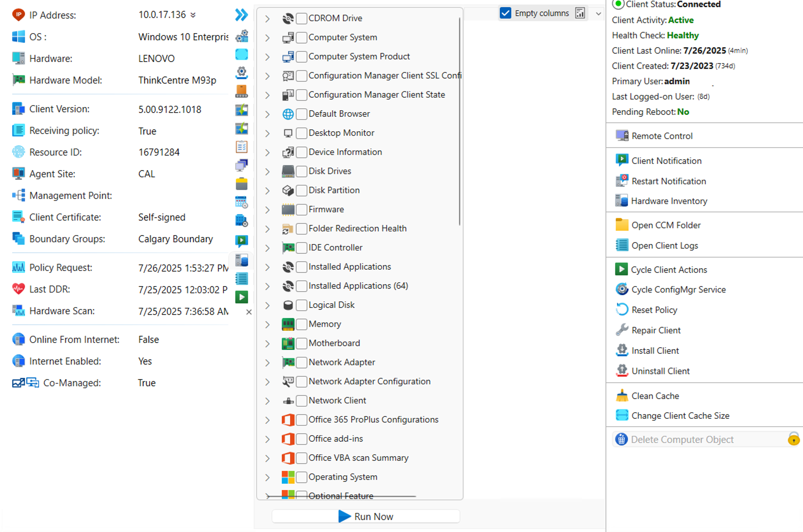
Task: Click the double-chevron expand icon atop sidebar
Action: tap(241, 15)
